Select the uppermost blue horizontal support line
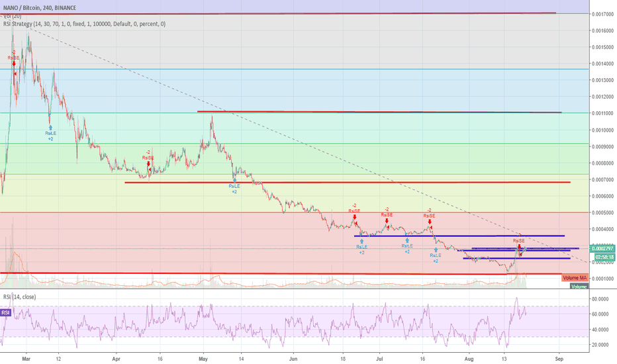617x364 pixels. (x=459, y=236)
